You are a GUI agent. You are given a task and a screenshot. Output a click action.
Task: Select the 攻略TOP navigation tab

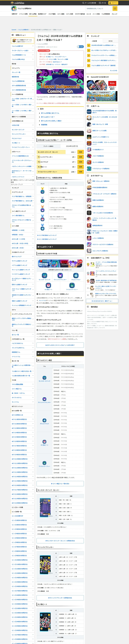(15, 14)
